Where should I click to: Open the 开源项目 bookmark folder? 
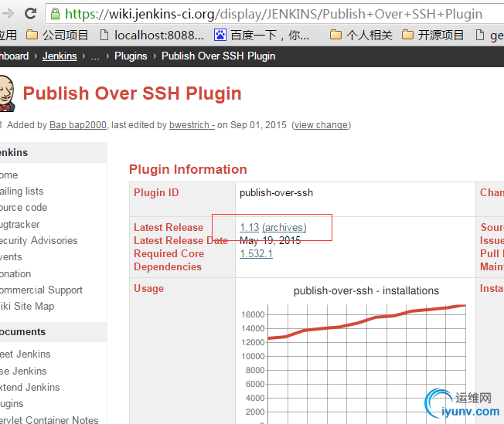(433, 35)
